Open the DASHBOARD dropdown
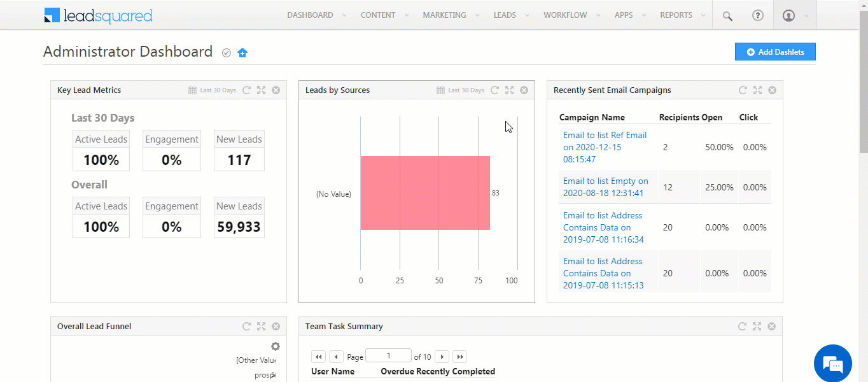868x382 pixels. pyautogui.click(x=311, y=15)
